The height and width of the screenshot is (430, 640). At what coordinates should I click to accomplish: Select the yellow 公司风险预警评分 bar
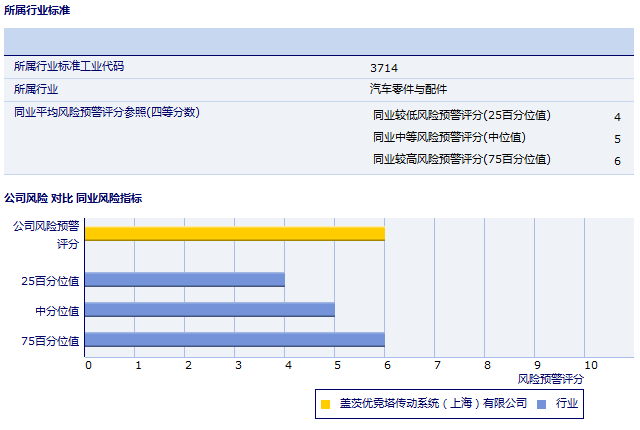point(235,234)
